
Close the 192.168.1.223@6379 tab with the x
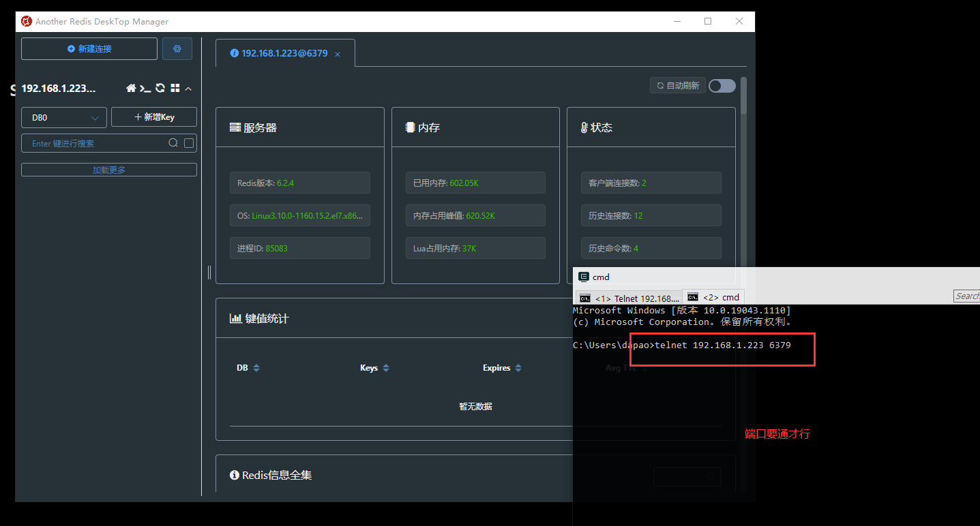338,54
